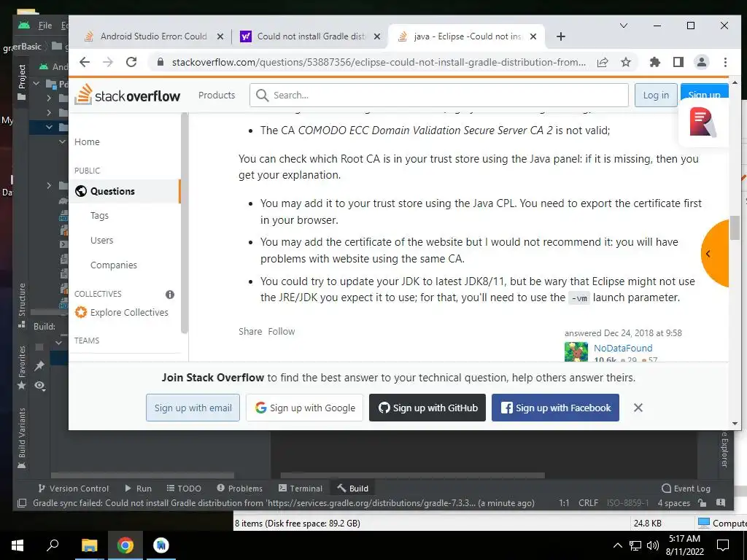Open Android Studio File menu

[x=44, y=26]
